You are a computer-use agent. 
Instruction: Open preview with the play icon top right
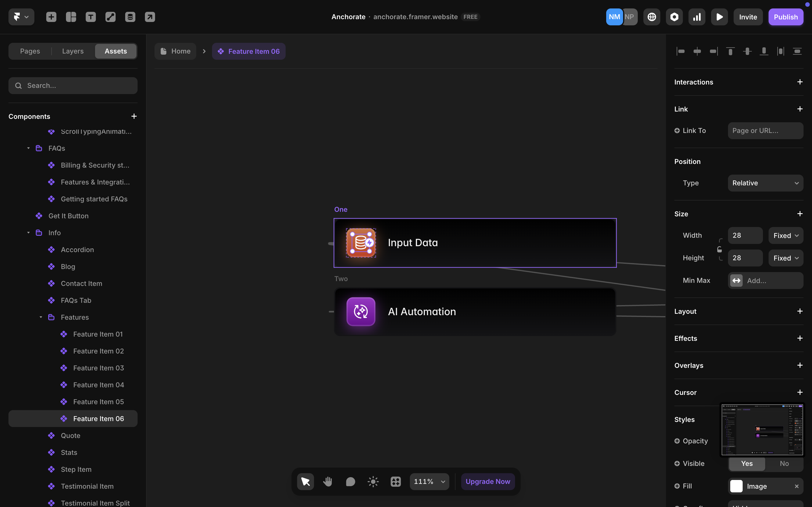point(719,17)
